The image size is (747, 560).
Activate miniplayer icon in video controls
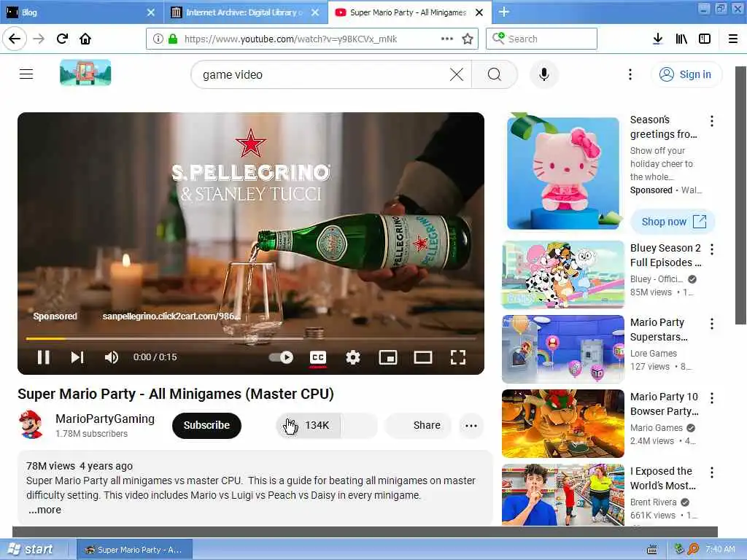(x=388, y=357)
